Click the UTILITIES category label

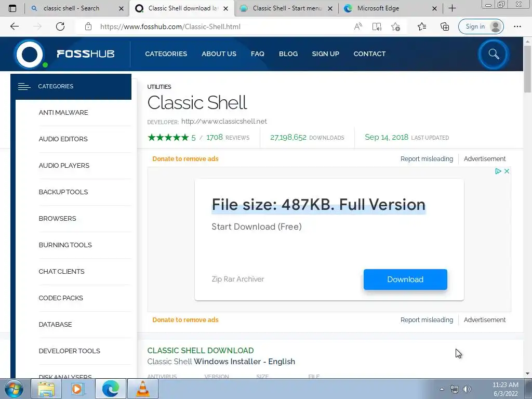[159, 87]
